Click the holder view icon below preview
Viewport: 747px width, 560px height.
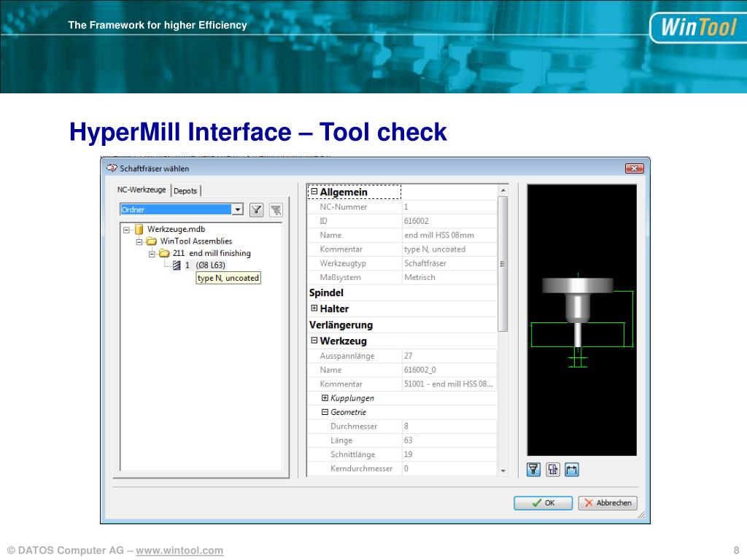[x=553, y=470]
